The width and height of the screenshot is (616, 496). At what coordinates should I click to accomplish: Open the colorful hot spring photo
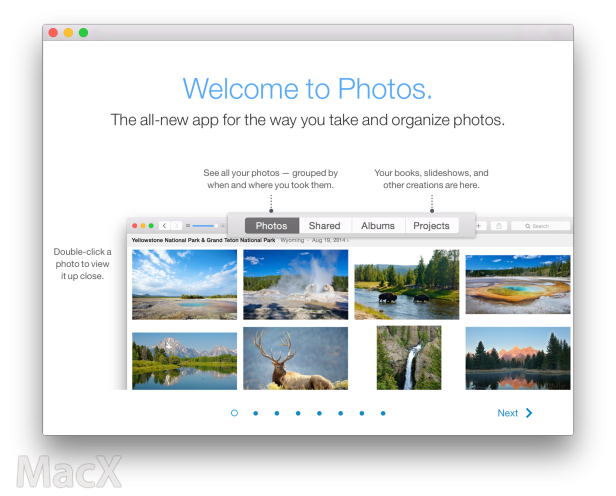point(517,284)
